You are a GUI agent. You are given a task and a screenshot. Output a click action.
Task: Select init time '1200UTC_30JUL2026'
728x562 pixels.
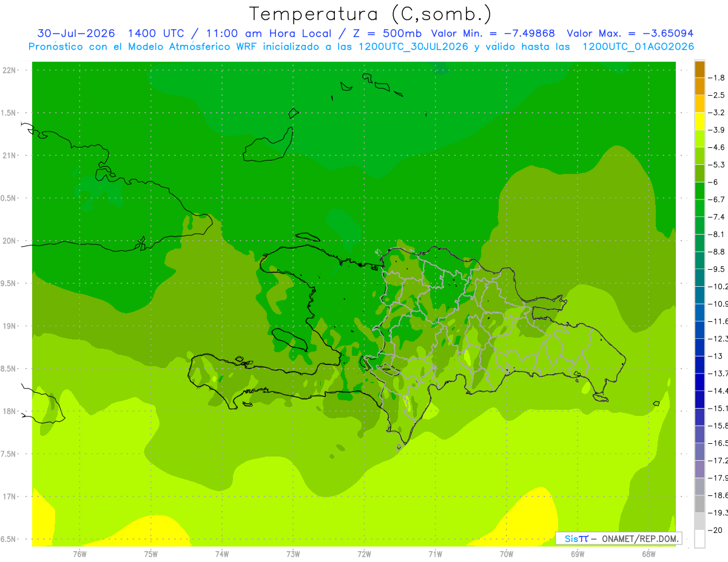[x=413, y=47]
